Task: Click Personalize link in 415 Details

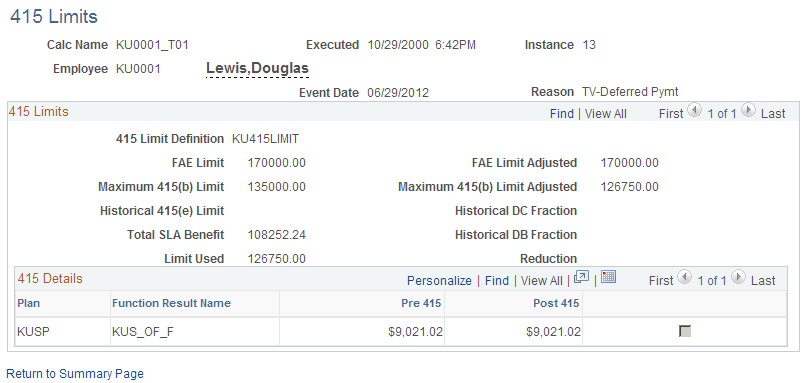Action: (439, 281)
